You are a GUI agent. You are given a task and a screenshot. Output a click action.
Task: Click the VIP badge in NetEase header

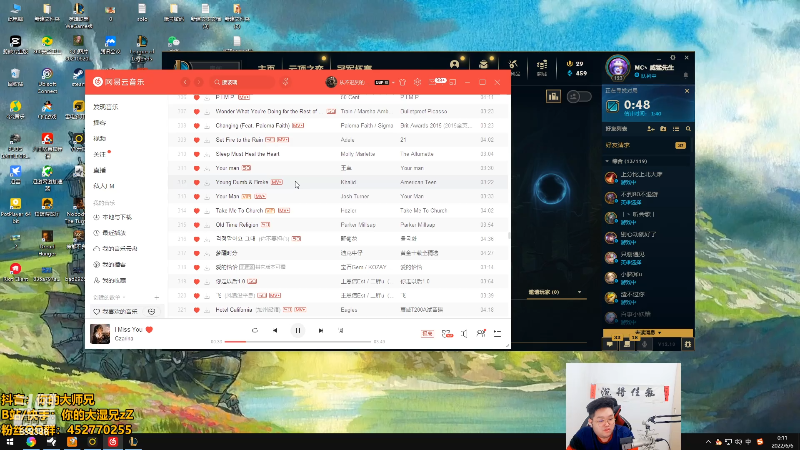(382, 83)
